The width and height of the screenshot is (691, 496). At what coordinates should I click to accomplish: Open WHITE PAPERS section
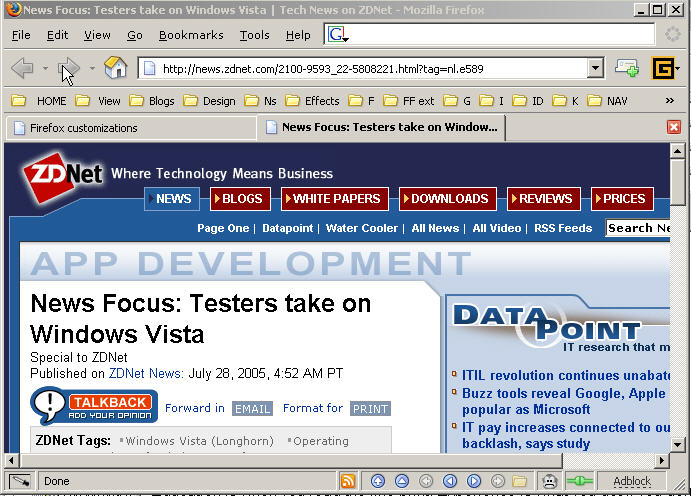[x=334, y=199]
